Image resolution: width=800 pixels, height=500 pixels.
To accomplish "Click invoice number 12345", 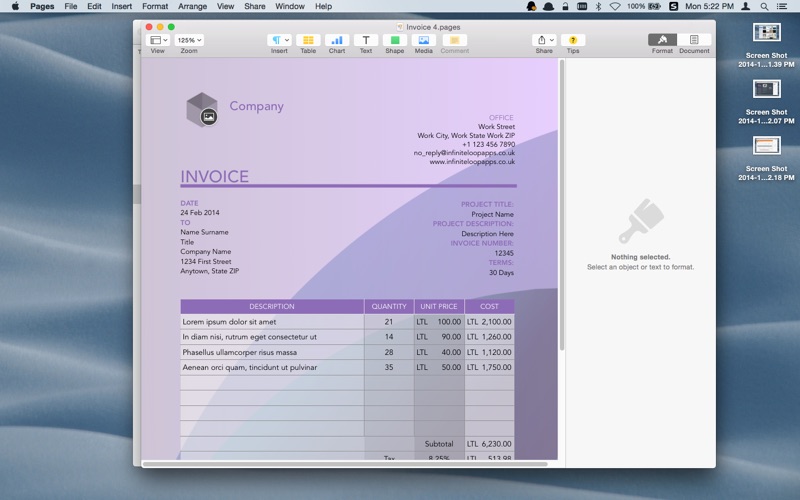I will (504, 253).
